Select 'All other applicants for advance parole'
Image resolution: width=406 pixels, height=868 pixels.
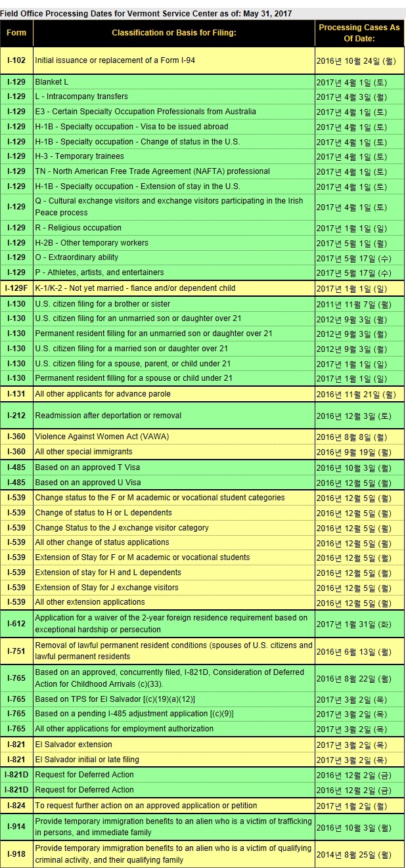click(102, 394)
